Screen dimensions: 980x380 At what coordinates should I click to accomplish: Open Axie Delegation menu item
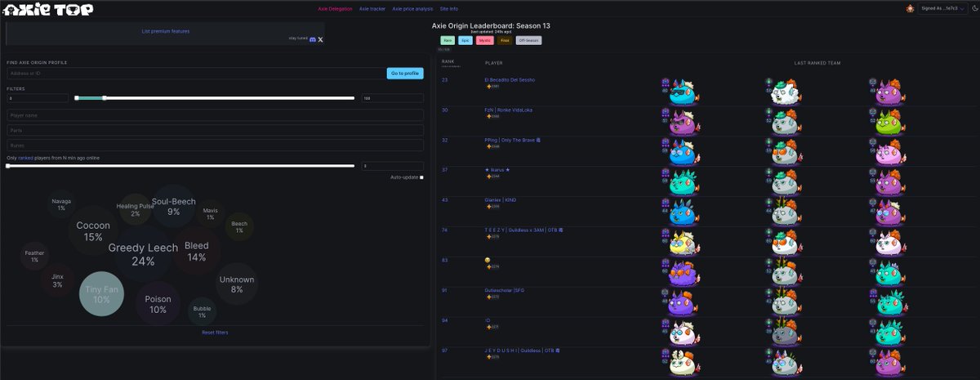tap(335, 8)
